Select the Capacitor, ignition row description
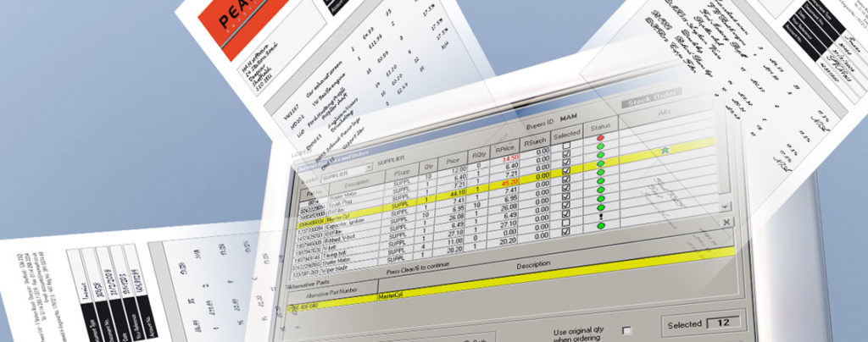 [x=344, y=223]
